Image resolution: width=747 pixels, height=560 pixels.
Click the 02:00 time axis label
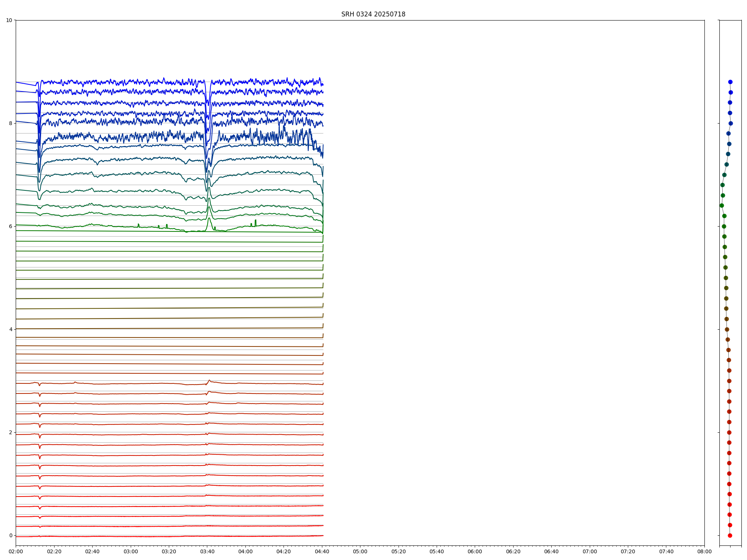[16, 551]
